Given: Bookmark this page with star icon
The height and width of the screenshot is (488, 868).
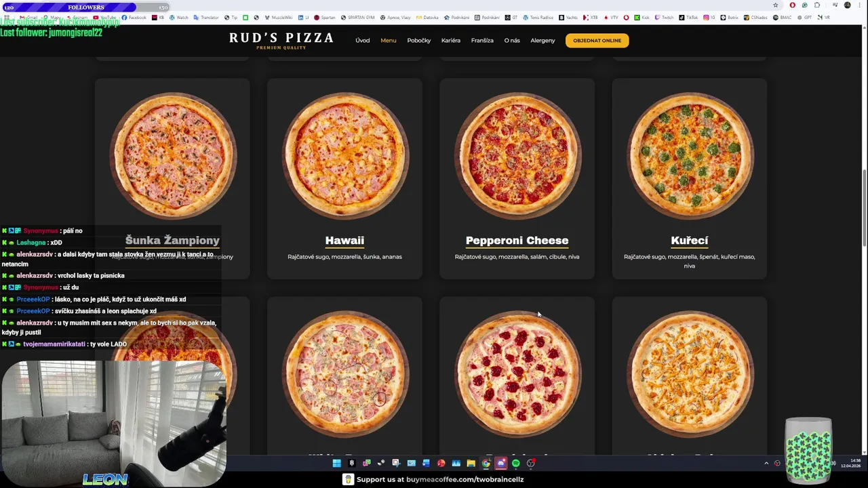Looking at the screenshot, I should (x=776, y=5).
